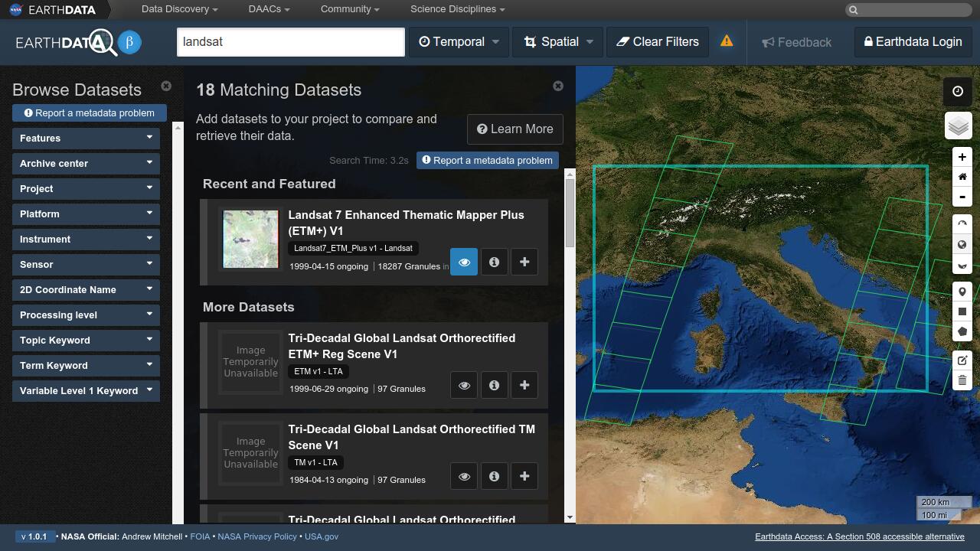Expand the Topic Keyword facet
980x551 pixels.
coord(86,340)
